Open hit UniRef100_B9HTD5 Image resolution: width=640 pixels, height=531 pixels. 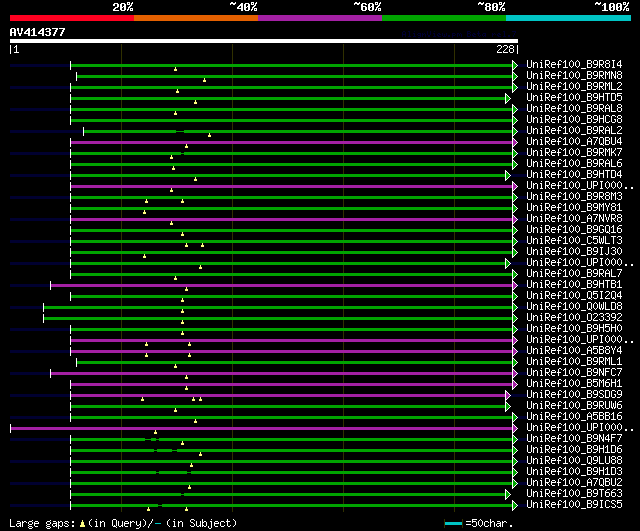[574, 98]
